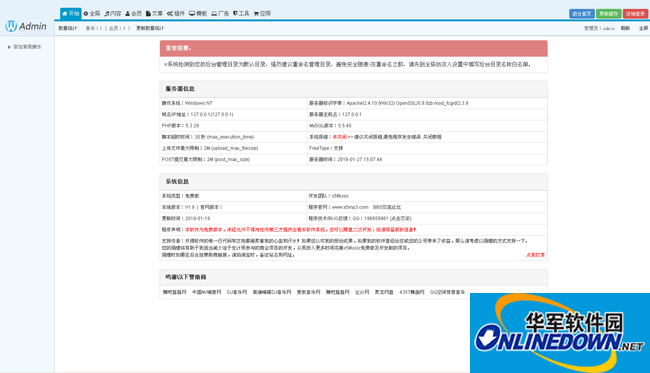650x373 pixels.
Task: Click the 重要提醒 alert header
Action: point(354,48)
